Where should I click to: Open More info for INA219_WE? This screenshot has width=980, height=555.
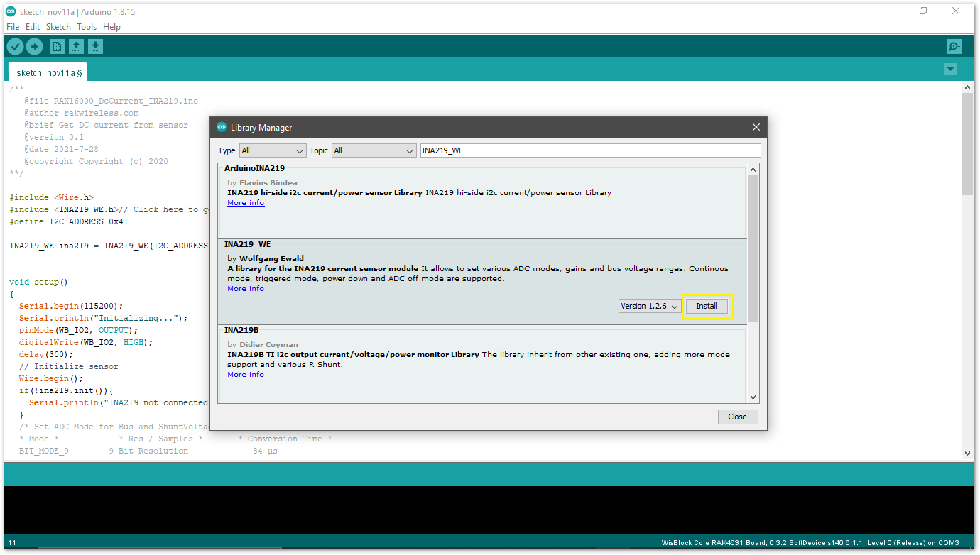[x=246, y=289]
